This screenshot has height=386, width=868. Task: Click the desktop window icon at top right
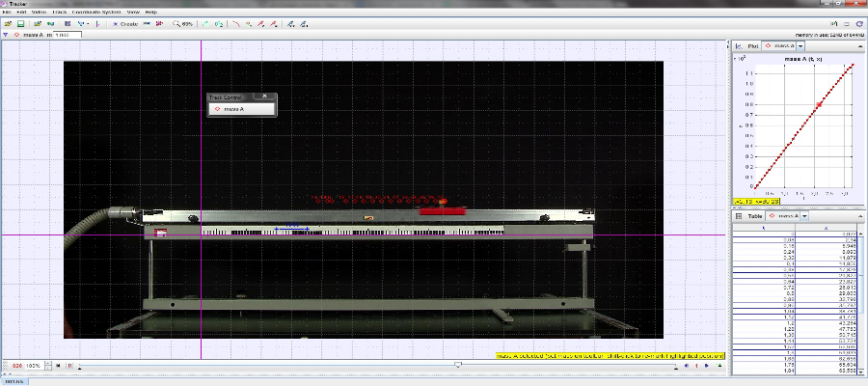(847, 24)
